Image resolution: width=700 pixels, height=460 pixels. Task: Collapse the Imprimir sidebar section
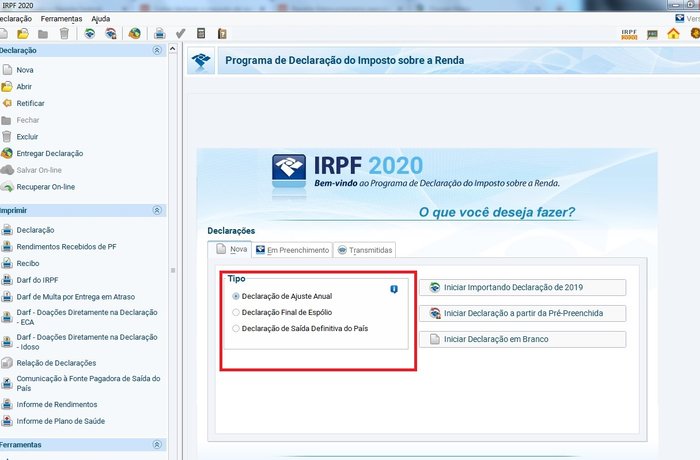coord(157,210)
